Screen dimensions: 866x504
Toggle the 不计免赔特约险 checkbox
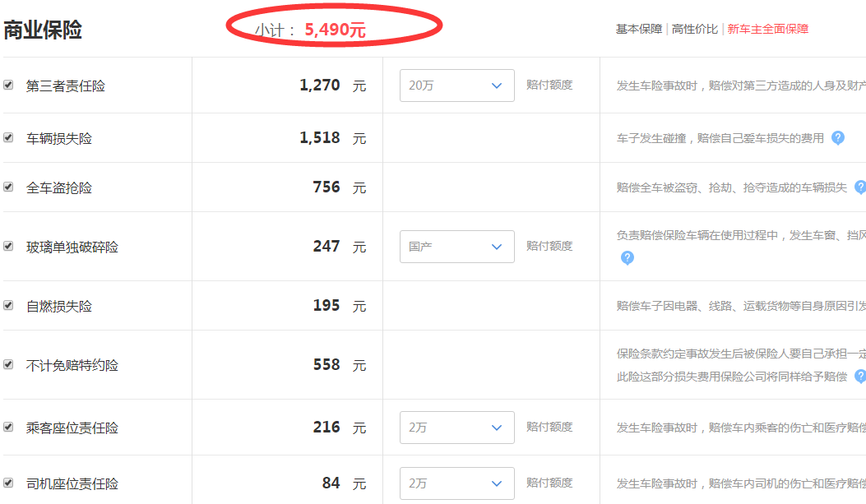[8, 364]
